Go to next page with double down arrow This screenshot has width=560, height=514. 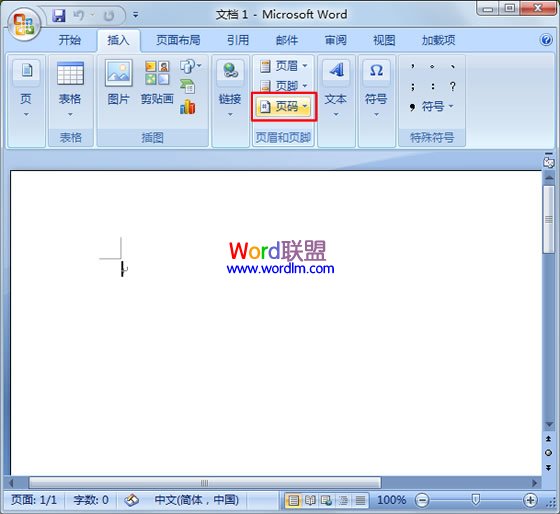pos(548,468)
